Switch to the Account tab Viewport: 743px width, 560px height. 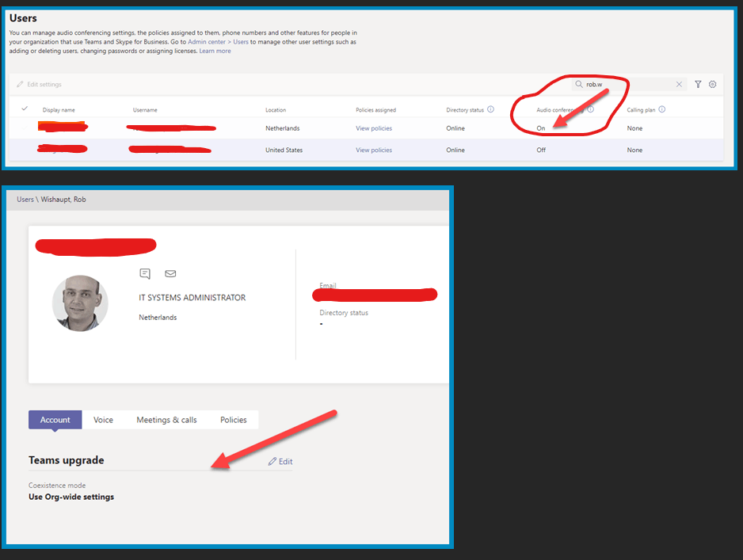click(55, 420)
